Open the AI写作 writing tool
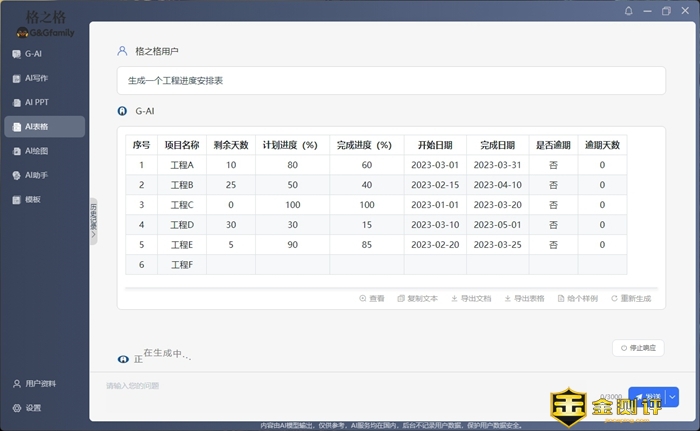The width and height of the screenshot is (700, 431). [x=36, y=78]
